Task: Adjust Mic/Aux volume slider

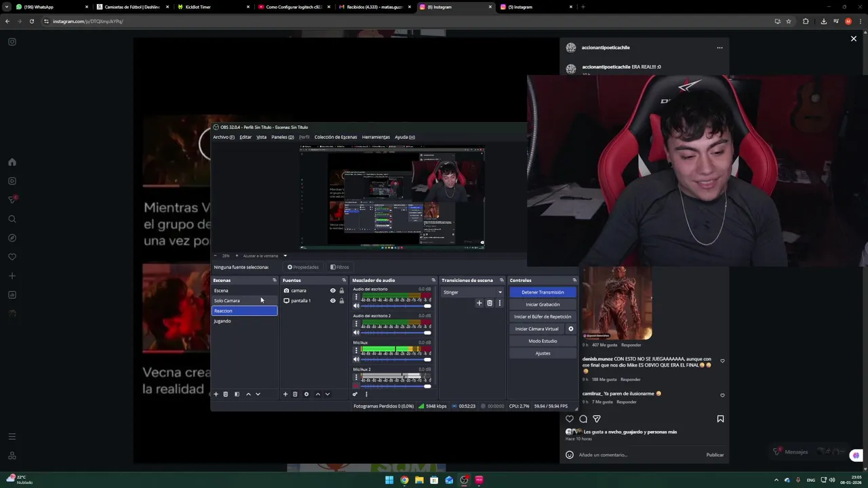Action: 395,359
